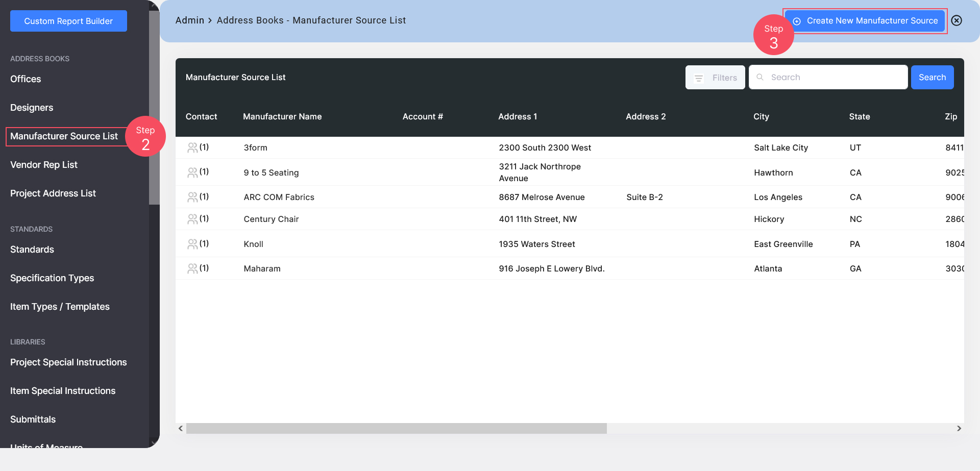This screenshot has width=980, height=471.
Task: Open Vendor Rep List
Action: click(x=44, y=165)
